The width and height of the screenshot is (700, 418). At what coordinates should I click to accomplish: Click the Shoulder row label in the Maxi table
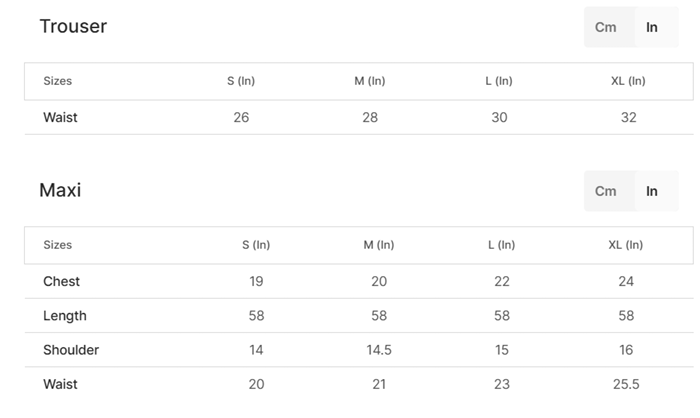71,350
